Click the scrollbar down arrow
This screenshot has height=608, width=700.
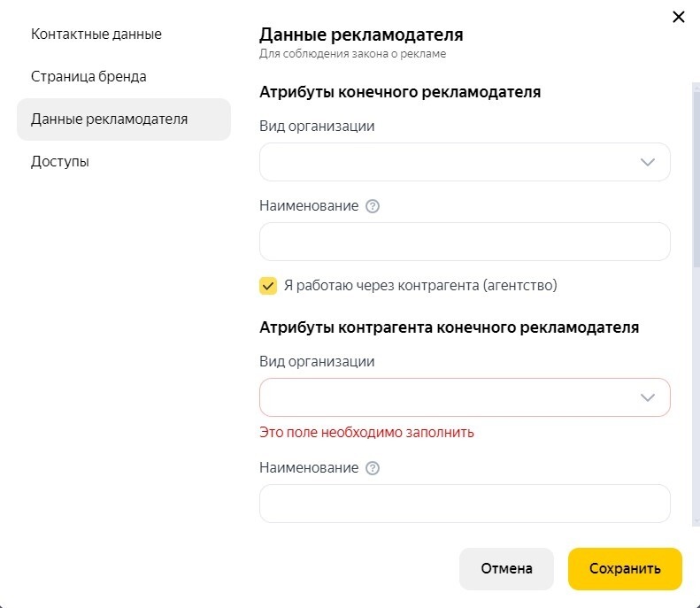pyautogui.click(x=696, y=521)
